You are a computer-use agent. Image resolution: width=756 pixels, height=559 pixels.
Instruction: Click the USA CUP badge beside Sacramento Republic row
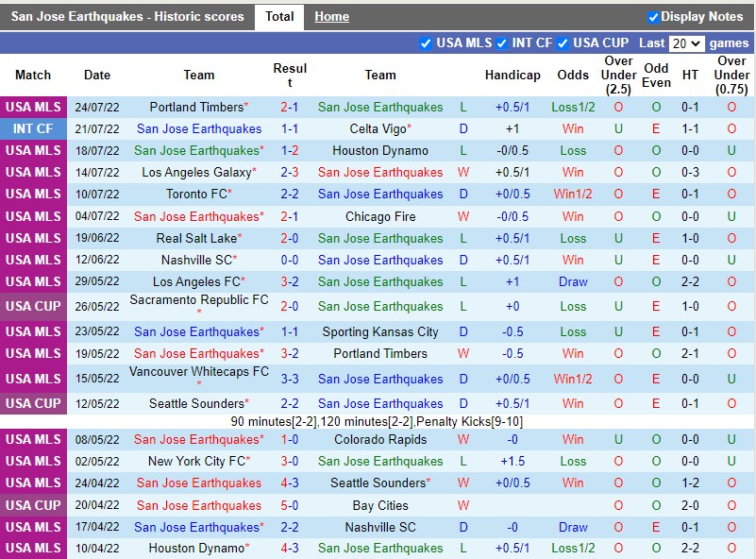[33, 303]
